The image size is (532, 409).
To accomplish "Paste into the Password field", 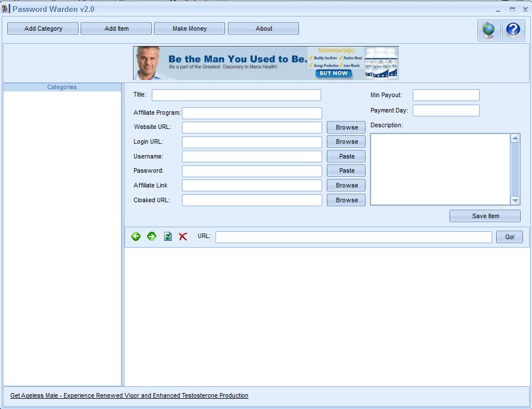I will [x=346, y=170].
